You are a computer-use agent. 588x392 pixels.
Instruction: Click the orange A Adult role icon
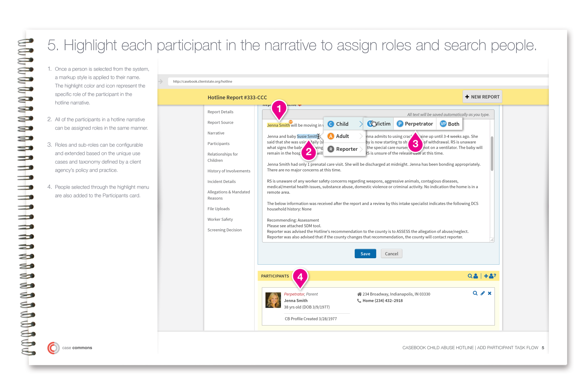coord(331,136)
